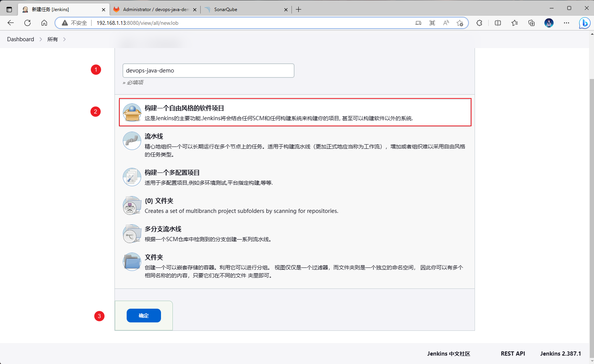Select 构建一个多配置项目 title
The height and width of the screenshot is (364, 594).
[172, 172]
